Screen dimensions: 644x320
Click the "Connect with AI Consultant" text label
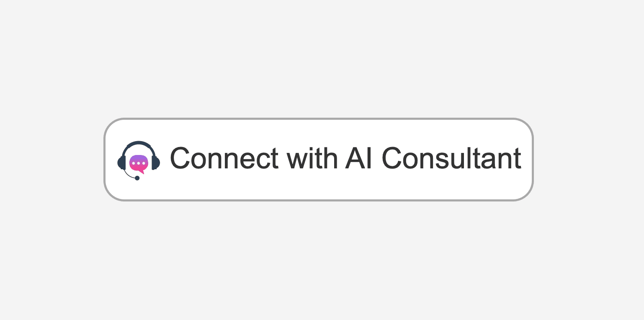point(345,159)
